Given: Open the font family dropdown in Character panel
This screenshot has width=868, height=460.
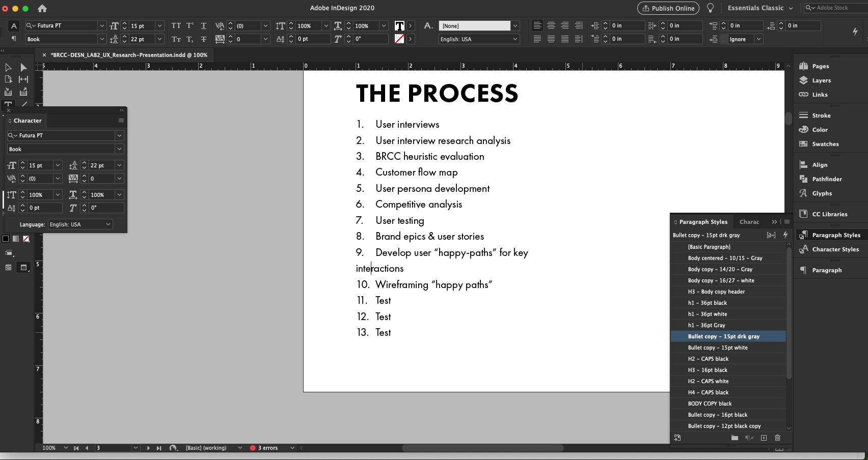Looking at the screenshot, I should [x=119, y=135].
